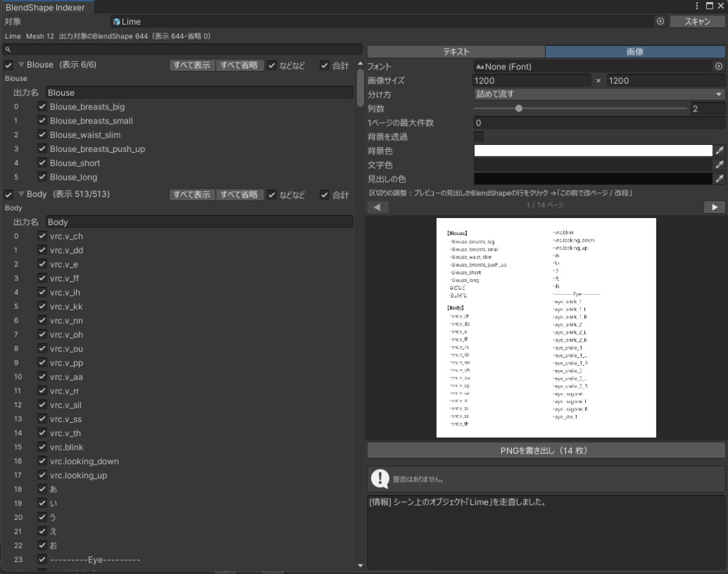Image resolution: width=728 pixels, height=574 pixels.
Task: Open the font picker circle icon
Action: click(x=719, y=66)
